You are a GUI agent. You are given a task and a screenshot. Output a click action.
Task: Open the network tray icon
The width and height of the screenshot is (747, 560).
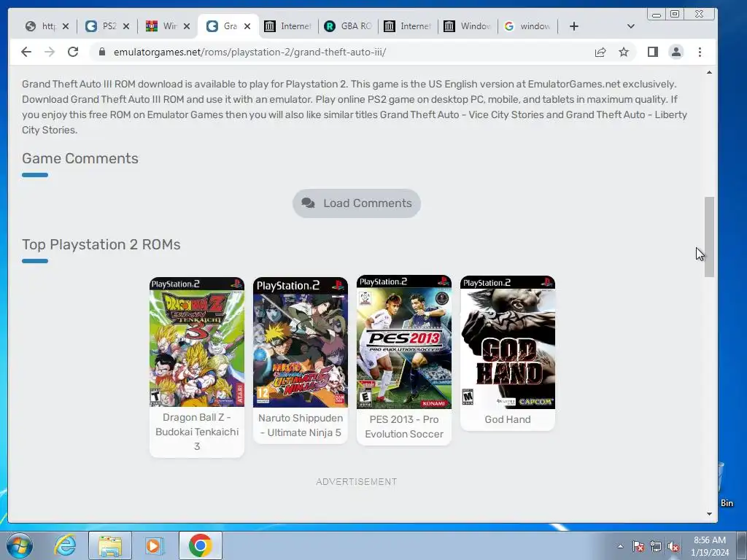(x=656, y=547)
